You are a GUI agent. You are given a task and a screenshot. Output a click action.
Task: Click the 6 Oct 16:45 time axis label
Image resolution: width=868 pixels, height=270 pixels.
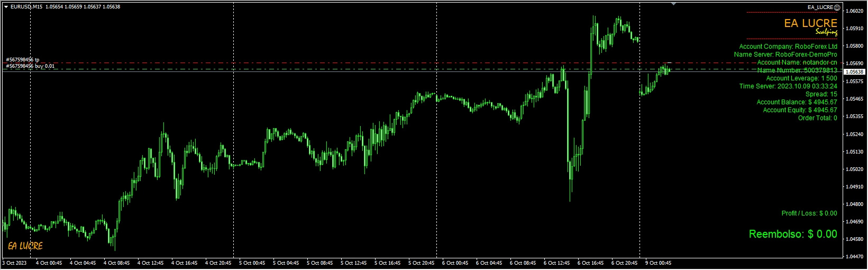click(590, 263)
